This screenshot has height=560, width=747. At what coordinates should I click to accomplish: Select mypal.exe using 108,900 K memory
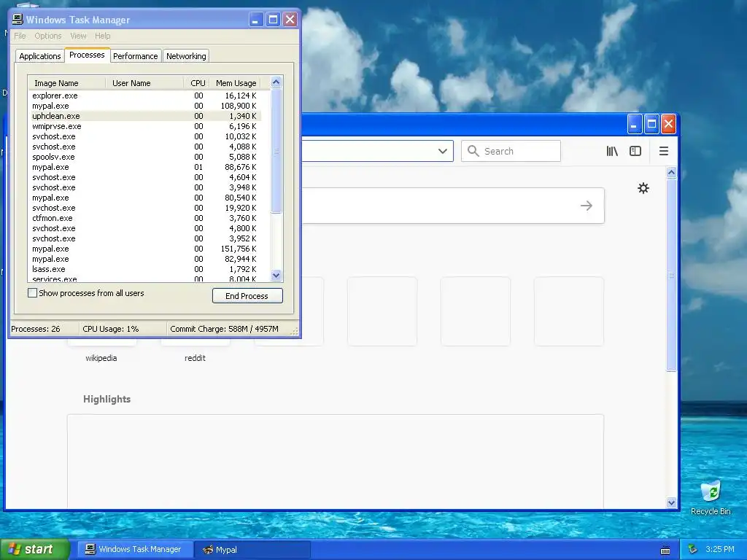[144, 106]
